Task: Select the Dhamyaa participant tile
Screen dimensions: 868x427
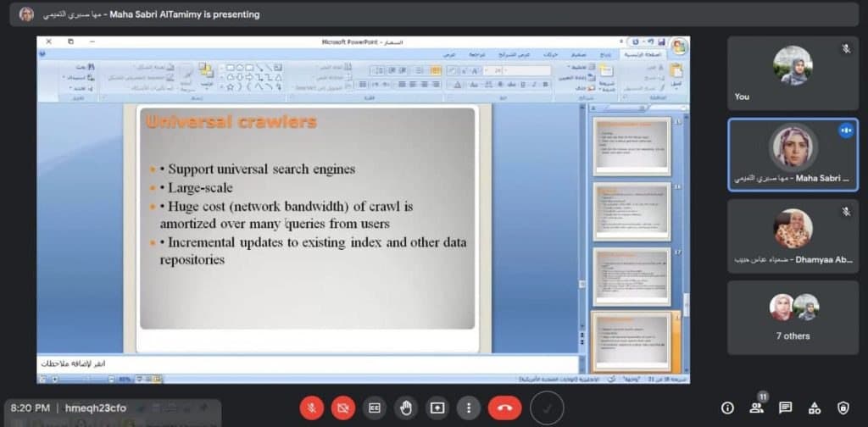Action: [x=793, y=236]
